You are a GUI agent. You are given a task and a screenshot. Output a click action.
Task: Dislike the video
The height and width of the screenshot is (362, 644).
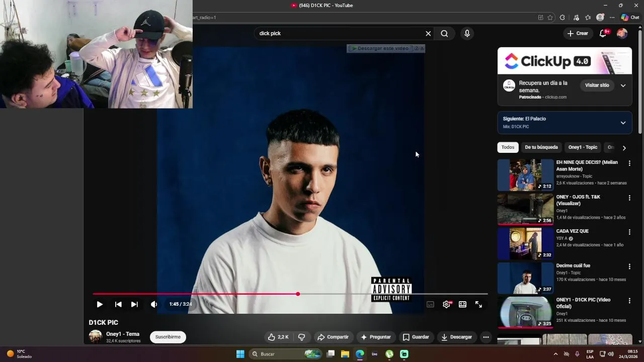302,337
